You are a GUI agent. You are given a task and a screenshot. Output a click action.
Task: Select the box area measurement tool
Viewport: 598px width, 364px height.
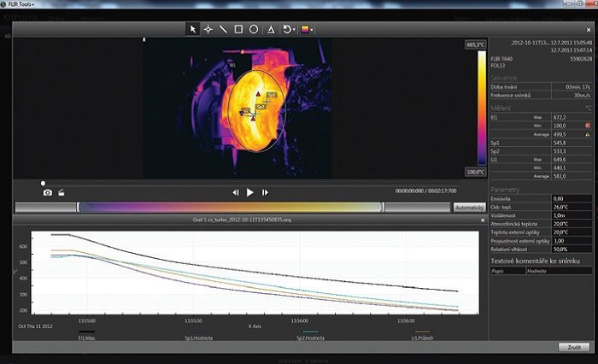coord(238,29)
